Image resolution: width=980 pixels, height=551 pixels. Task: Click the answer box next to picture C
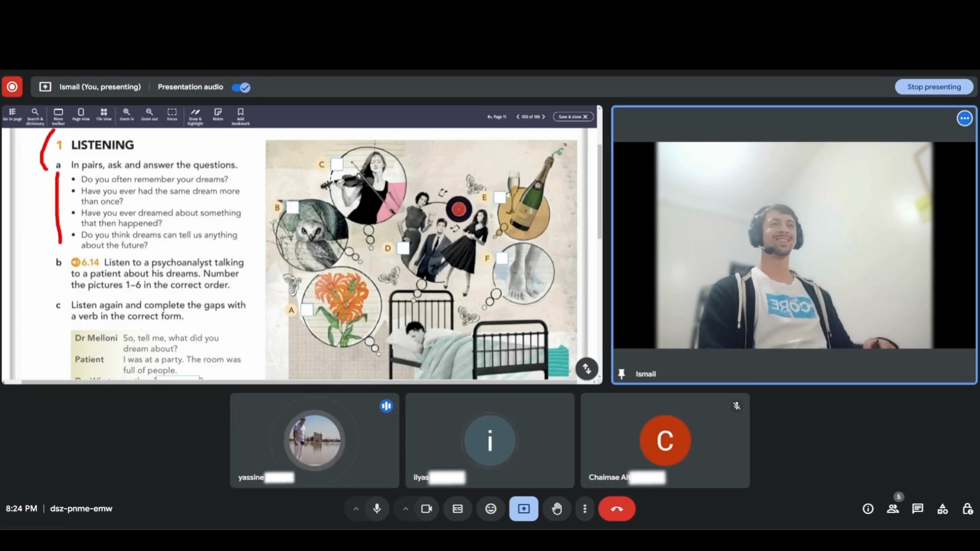[337, 164]
